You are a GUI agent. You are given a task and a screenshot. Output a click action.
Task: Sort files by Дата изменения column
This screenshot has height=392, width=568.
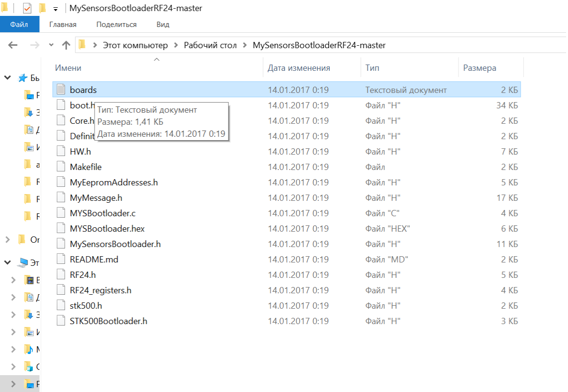299,68
